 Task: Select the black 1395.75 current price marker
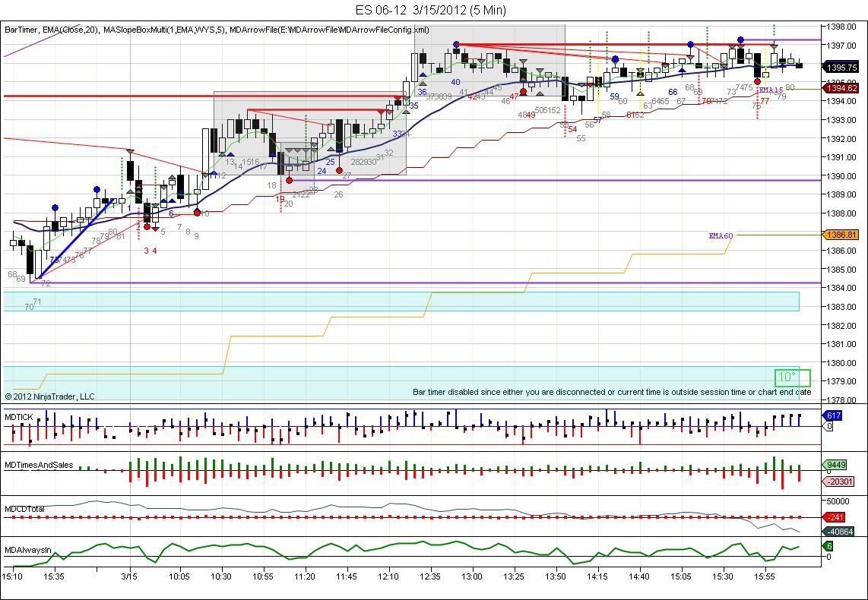point(841,68)
